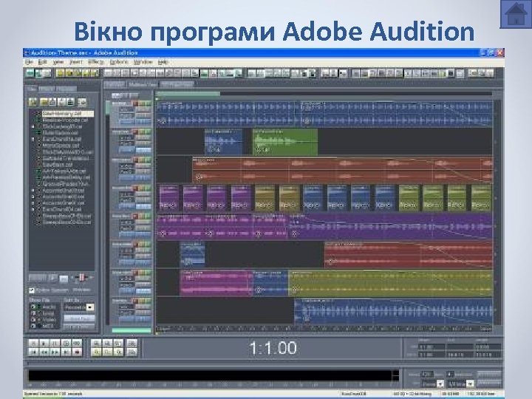Jump to beginning with the transport button

tap(33, 352)
